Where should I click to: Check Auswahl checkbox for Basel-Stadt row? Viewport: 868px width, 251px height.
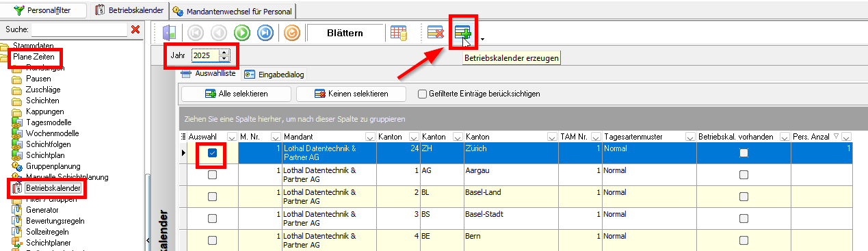pos(212,219)
